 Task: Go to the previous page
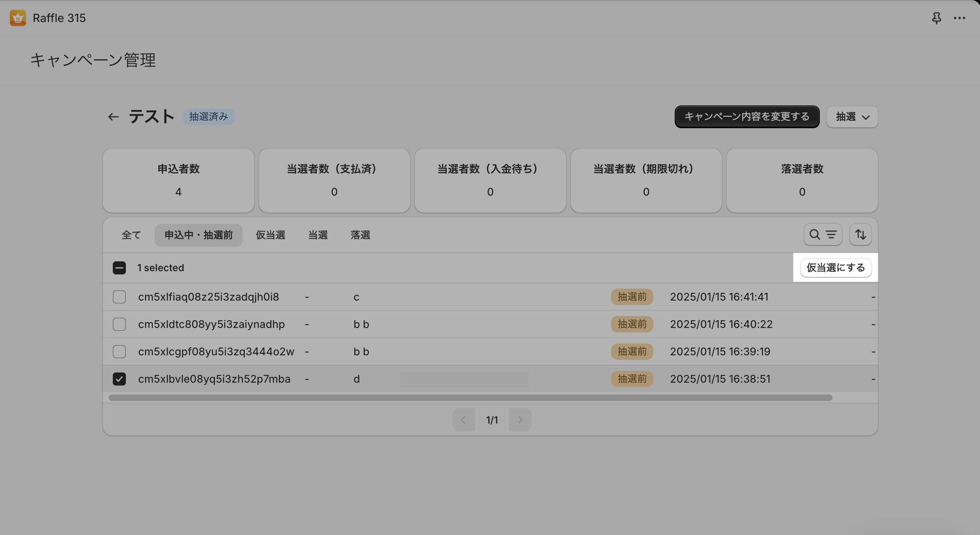click(463, 420)
